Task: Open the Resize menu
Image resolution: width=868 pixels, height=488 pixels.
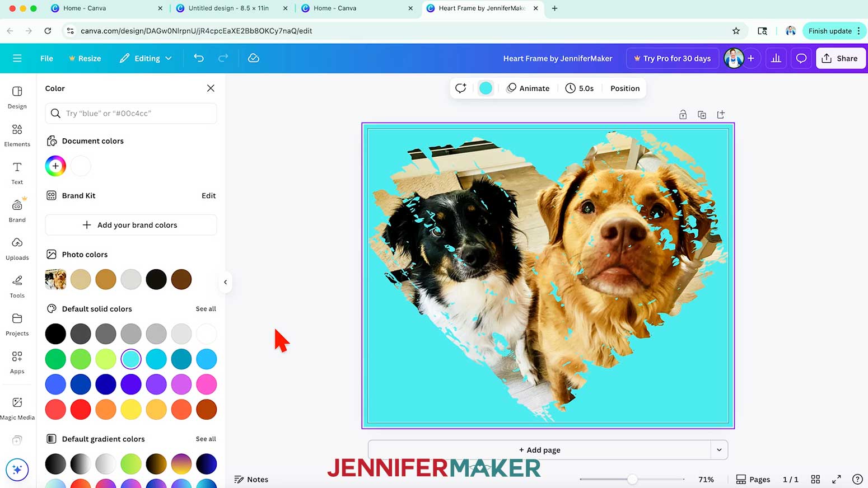Action: point(85,58)
